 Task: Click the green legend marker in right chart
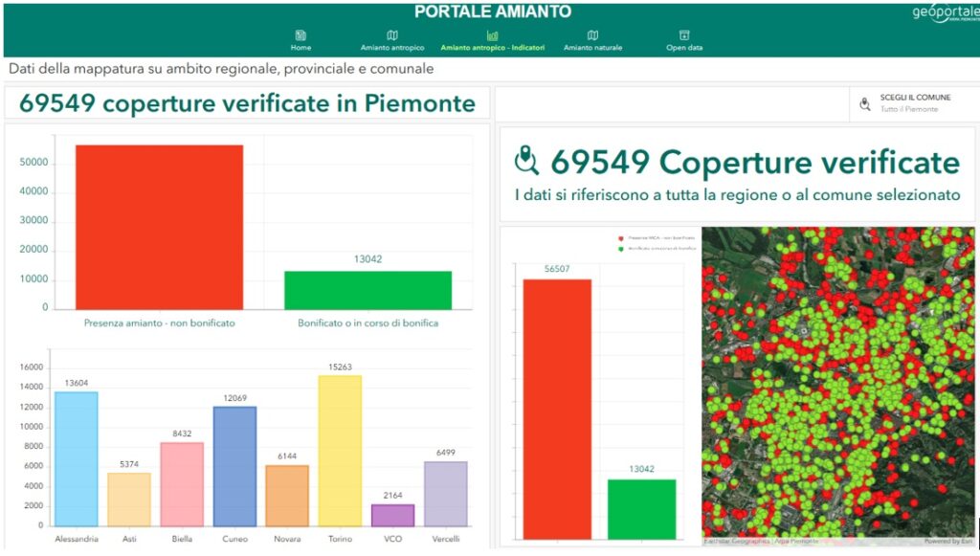pos(620,249)
